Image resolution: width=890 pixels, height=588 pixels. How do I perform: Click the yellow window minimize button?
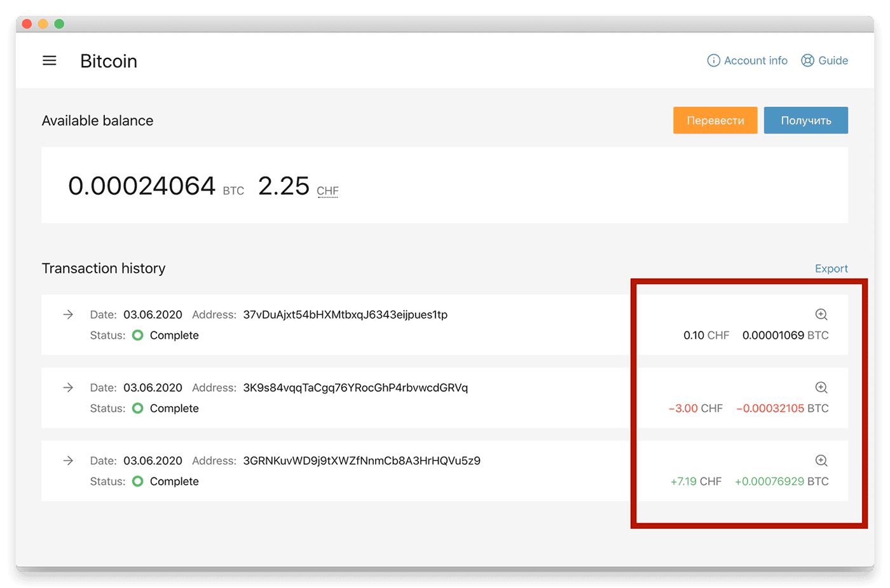tap(43, 24)
